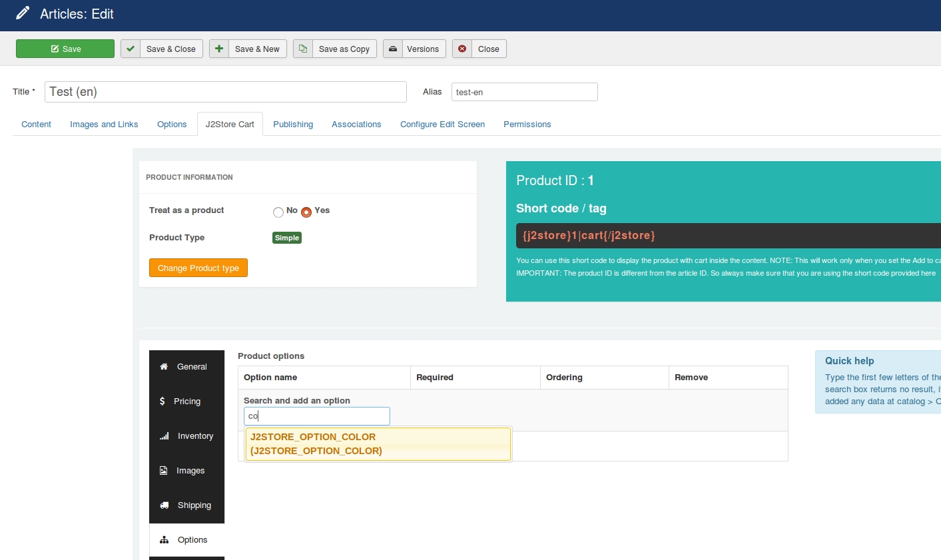Choose J2STORE_OPTION_COLOR from autocomplete suggestions
The height and width of the screenshot is (560, 941).
[378, 443]
